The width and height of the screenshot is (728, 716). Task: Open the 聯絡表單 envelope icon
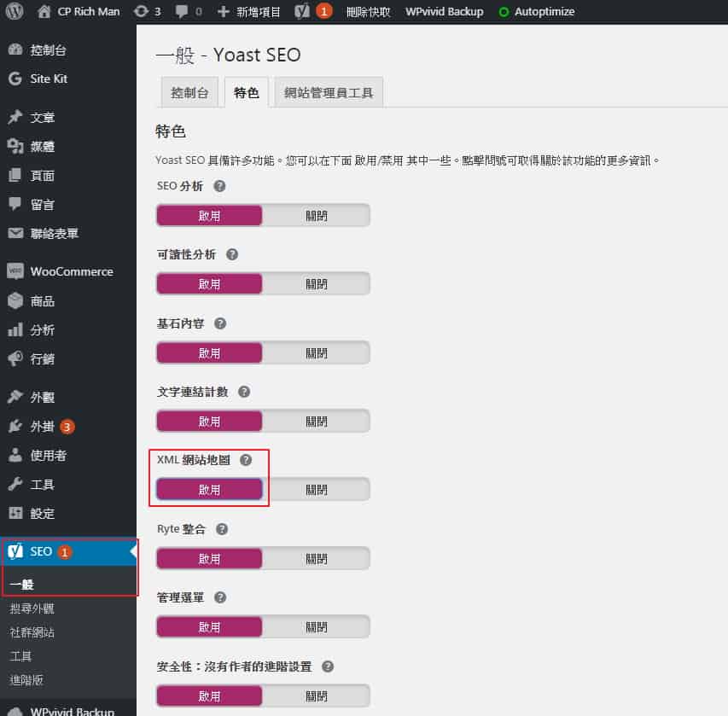15,233
